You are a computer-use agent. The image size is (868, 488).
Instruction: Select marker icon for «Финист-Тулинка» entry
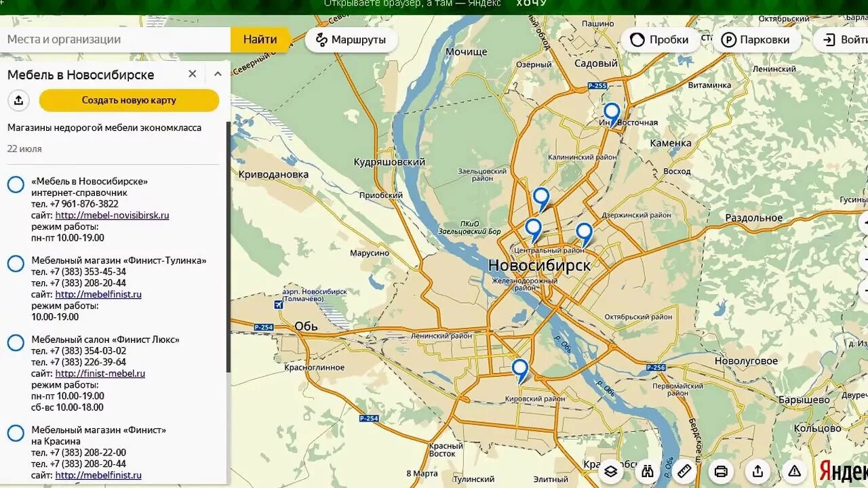point(16,264)
